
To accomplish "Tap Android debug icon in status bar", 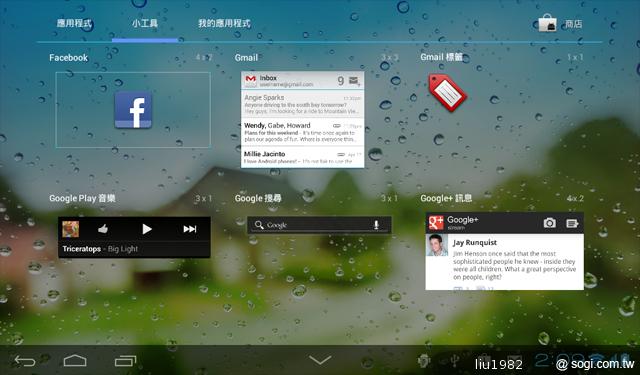I will click(424, 361).
